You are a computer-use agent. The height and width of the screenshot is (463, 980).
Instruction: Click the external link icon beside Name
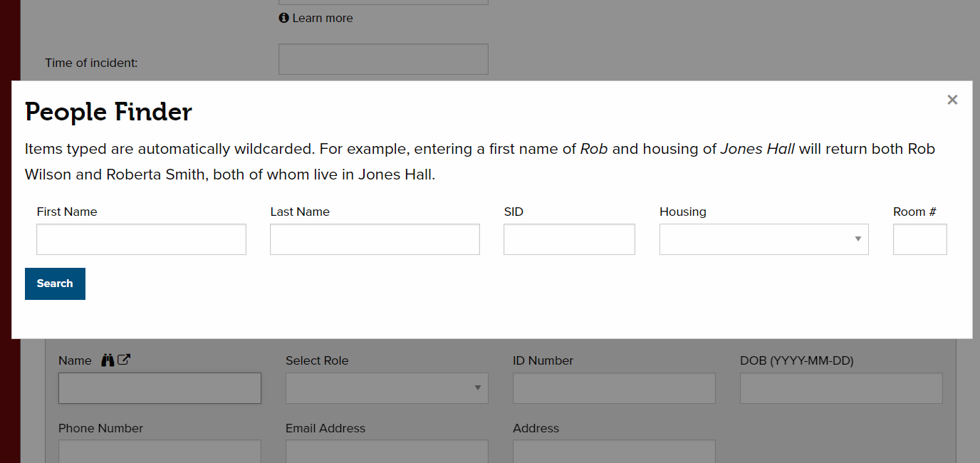tap(124, 360)
